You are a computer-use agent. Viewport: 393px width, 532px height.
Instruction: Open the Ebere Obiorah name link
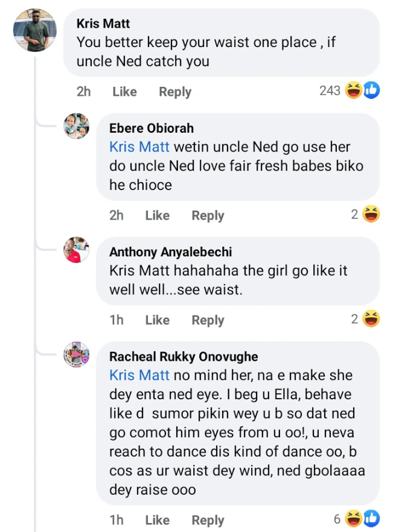152,128
